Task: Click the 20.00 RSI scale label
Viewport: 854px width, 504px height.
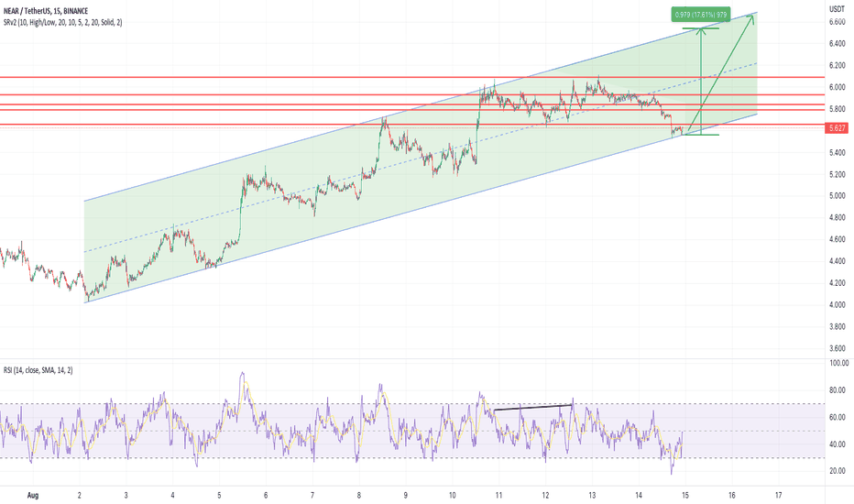Action: pyautogui.click(x=838, y=471)
